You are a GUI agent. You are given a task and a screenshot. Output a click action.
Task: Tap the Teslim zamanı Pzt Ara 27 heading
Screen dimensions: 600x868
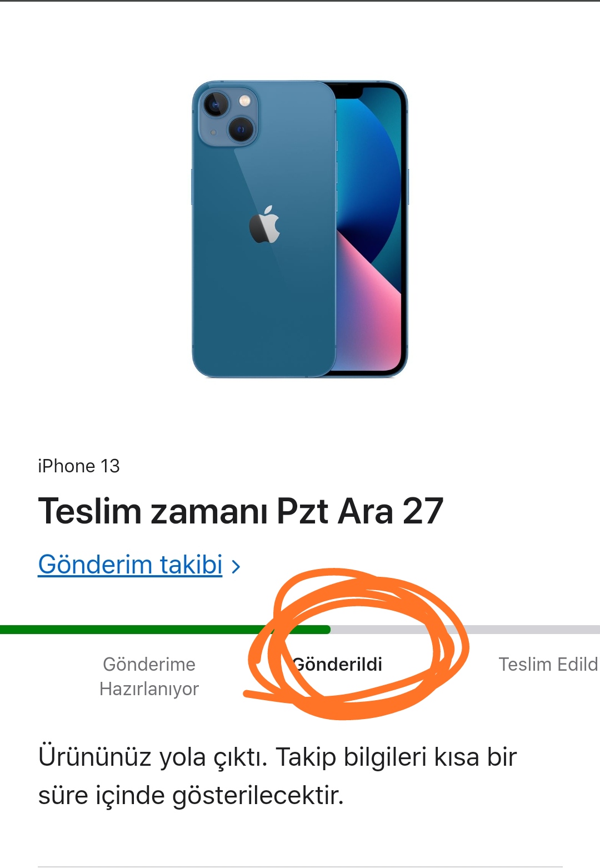[x=241, y=511]
